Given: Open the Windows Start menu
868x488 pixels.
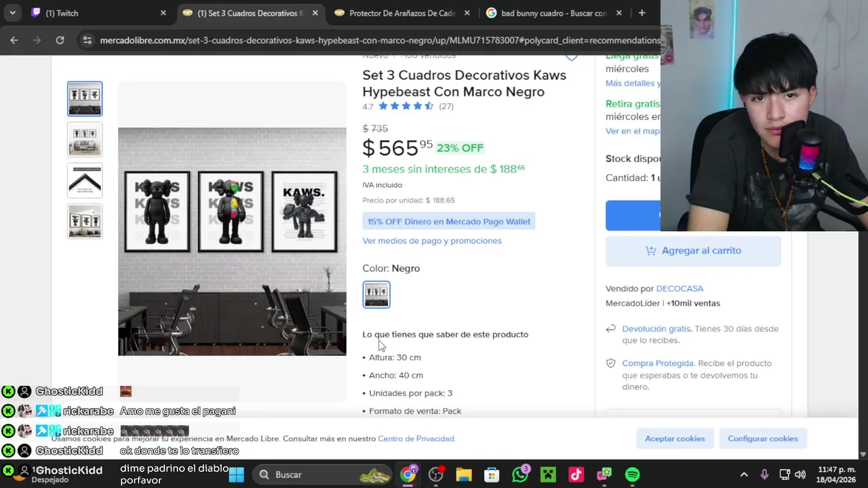Looking at the screenshot, I should click(236, 474).
